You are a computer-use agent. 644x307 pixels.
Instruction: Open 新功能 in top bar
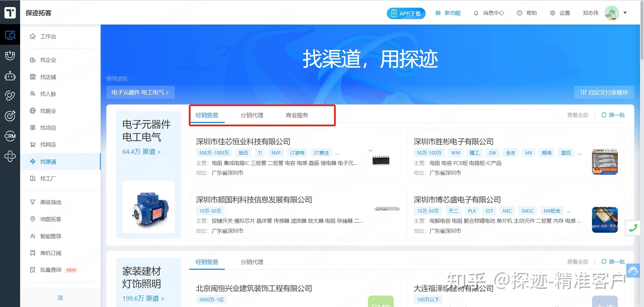tap(448, 13)
